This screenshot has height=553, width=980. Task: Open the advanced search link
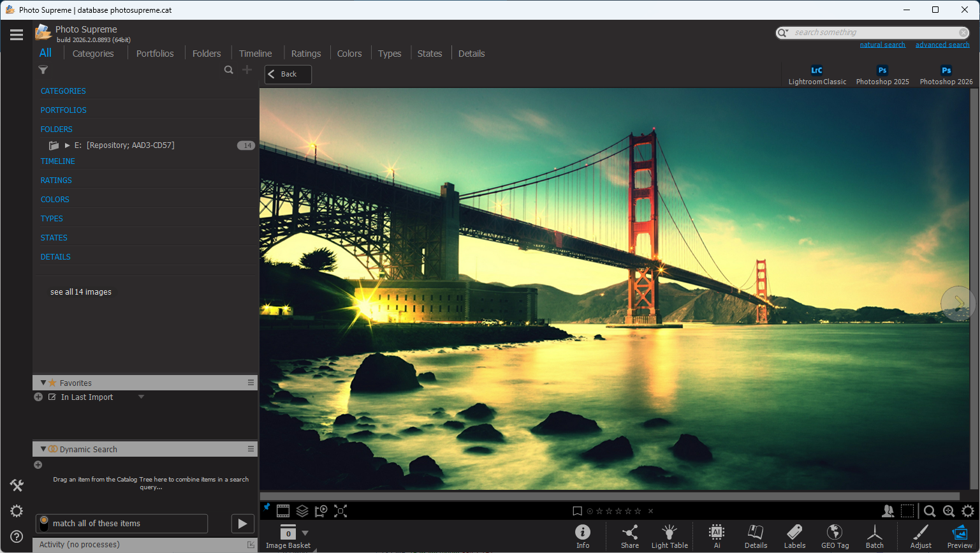[x=942, y=45]
